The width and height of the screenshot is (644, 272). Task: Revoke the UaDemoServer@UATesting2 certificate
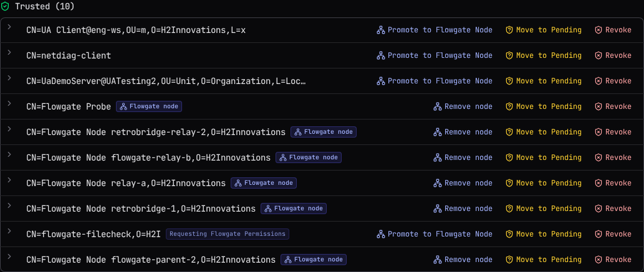click(x=613, y=81)
